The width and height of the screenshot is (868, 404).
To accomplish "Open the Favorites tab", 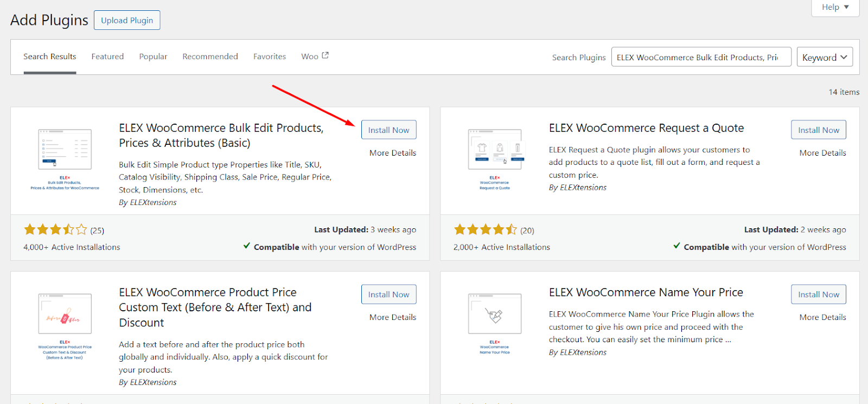I will [270, 56].
